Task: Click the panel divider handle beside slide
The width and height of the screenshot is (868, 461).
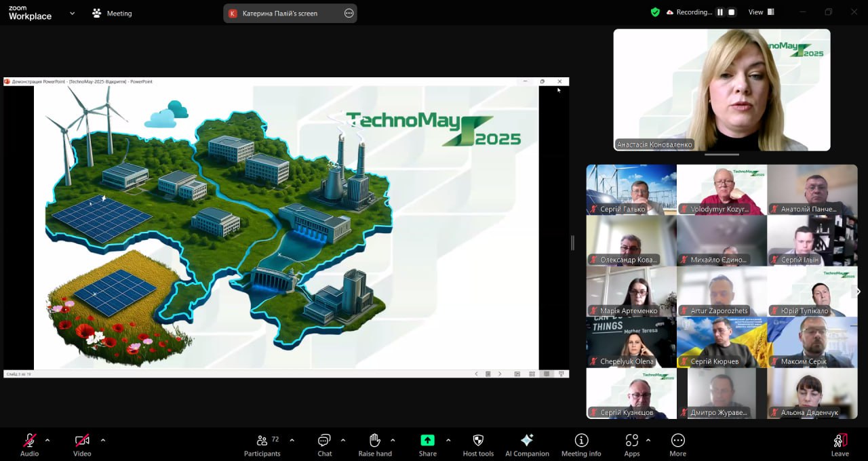Action: pyautogui.click(x=572, y=242)
